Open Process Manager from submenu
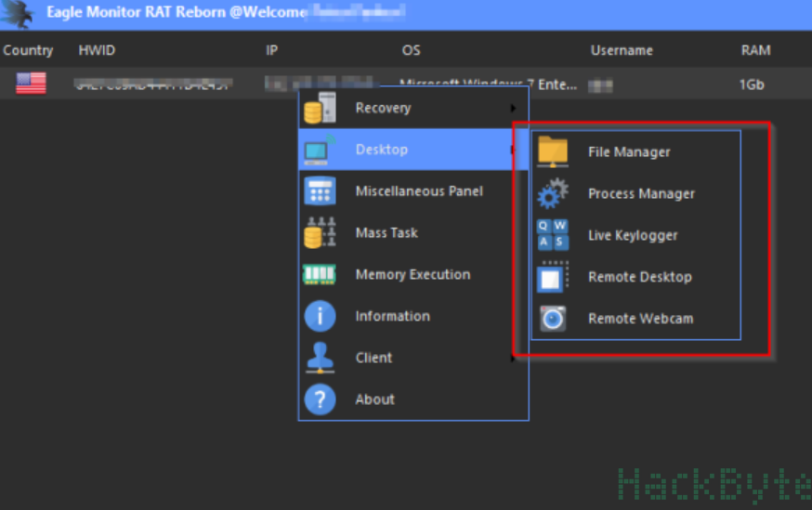Image resolution: width=812 pixels, height=510 pixels. point(635,193)
